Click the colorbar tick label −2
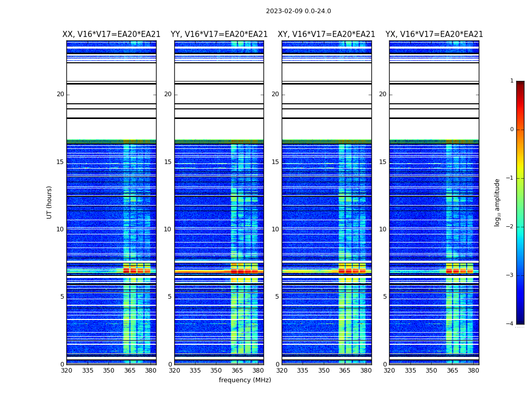 coord(511,227)
